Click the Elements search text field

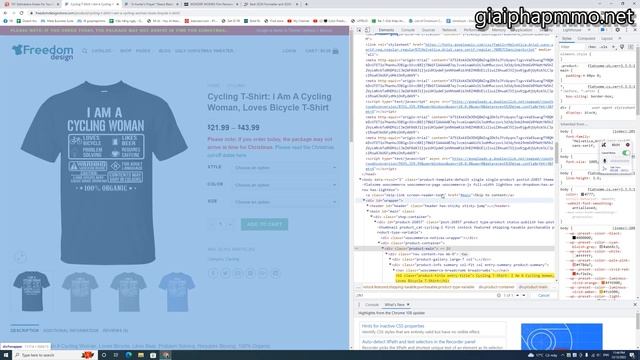[424, 295]
